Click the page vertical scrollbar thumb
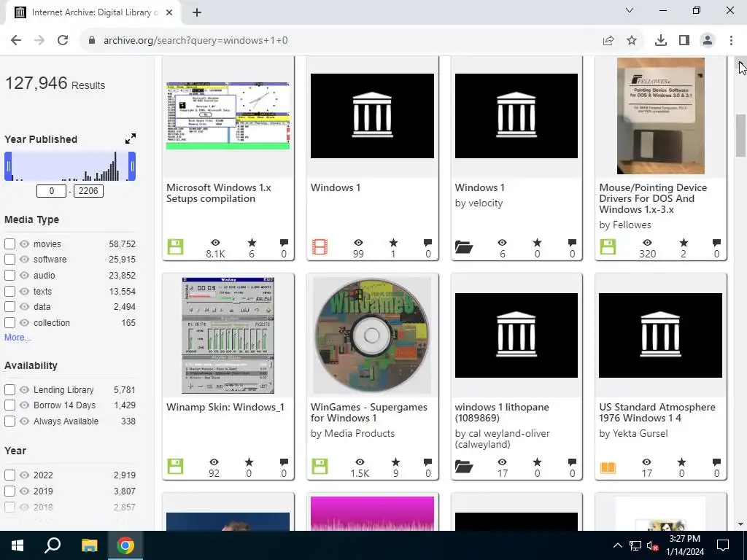Viewport: 747px width, 560px height. pyautogui.click(x=740, y=135)
